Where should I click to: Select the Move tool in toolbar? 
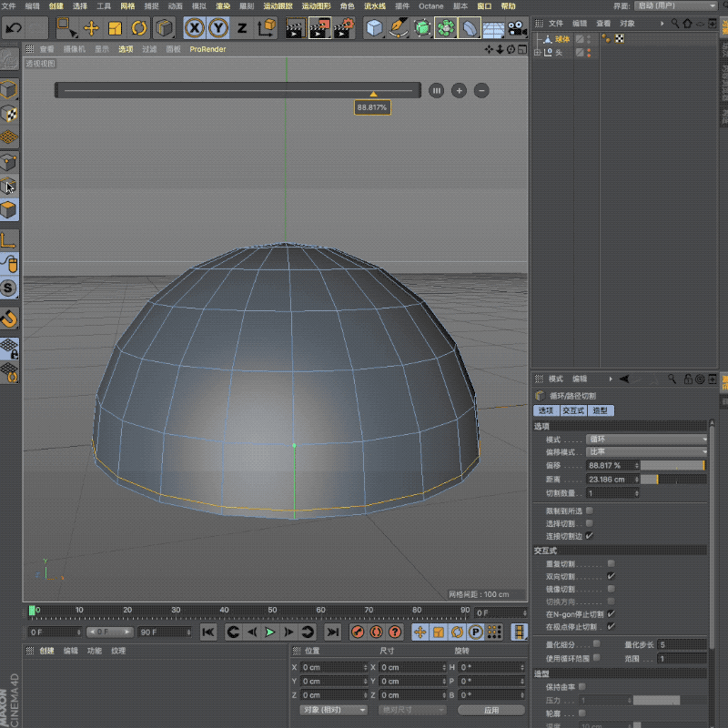(92, 28)
